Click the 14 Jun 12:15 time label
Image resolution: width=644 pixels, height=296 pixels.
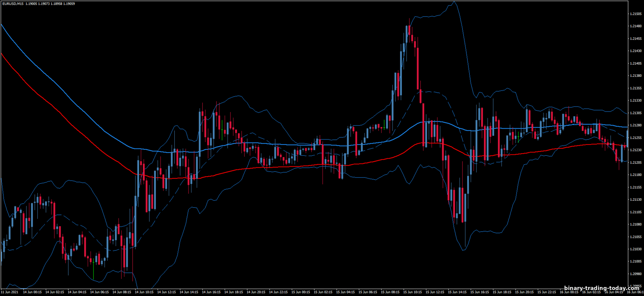167,292
